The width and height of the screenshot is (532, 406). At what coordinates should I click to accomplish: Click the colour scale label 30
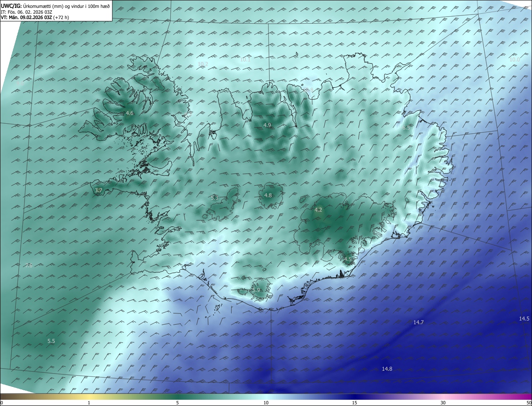tap(443, 403)
